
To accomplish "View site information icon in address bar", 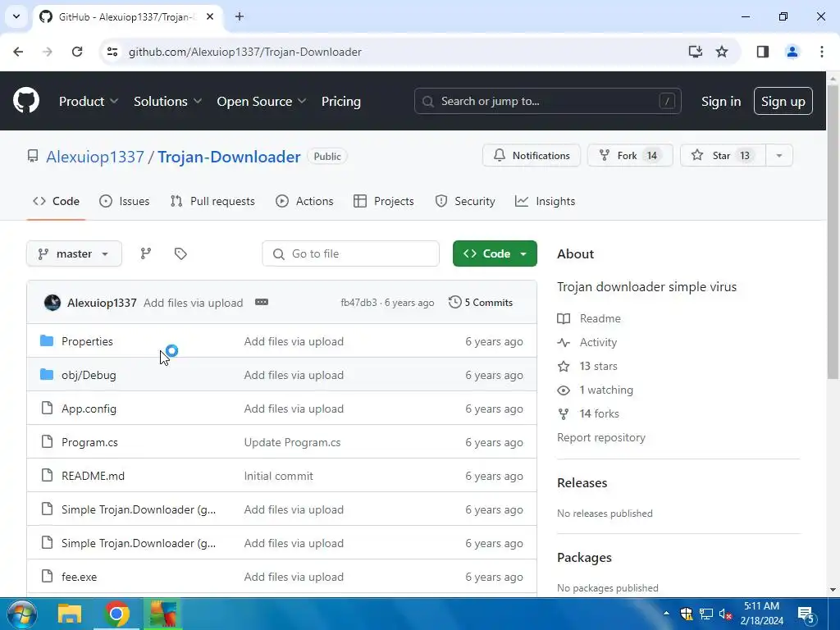I will pos(112,52).
